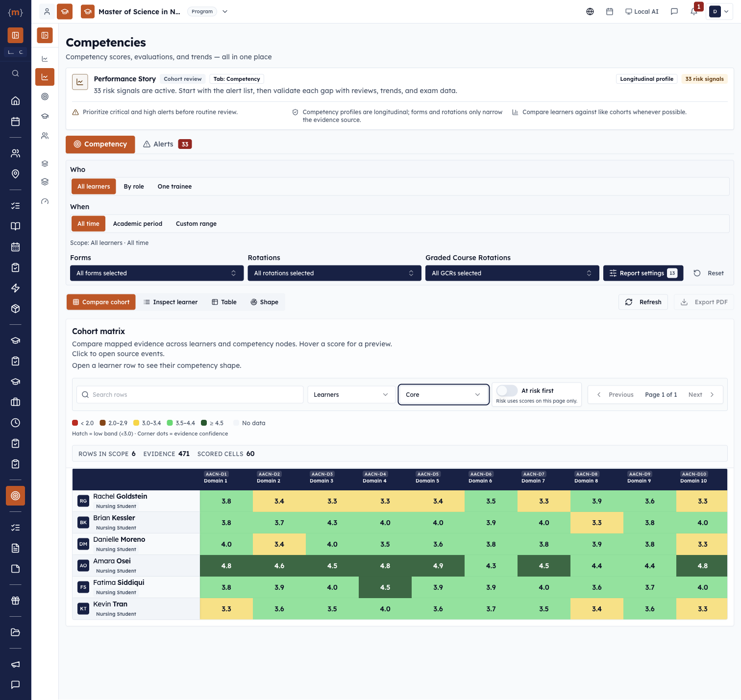The height and width of the screenshot is (700, 741).
Task: Select the Table view
Action: coord(224,302)
